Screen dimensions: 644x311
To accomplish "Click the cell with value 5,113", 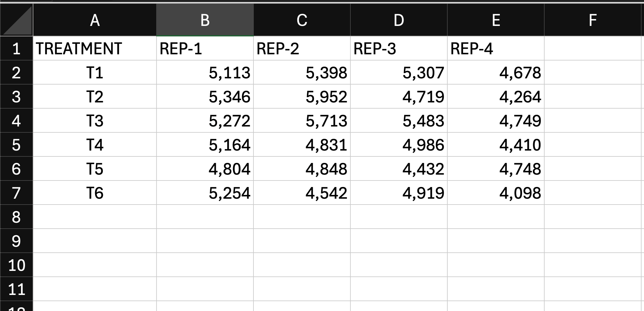I will coord(205,73).
